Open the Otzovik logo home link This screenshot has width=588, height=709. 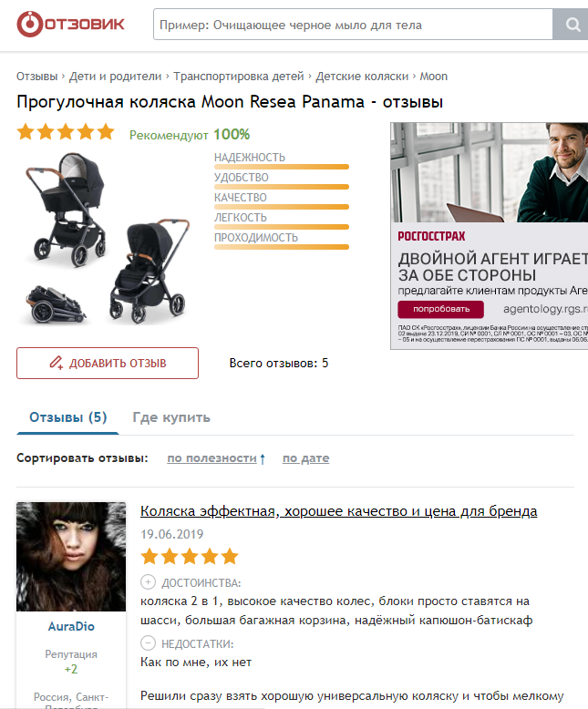coord(70,24)
